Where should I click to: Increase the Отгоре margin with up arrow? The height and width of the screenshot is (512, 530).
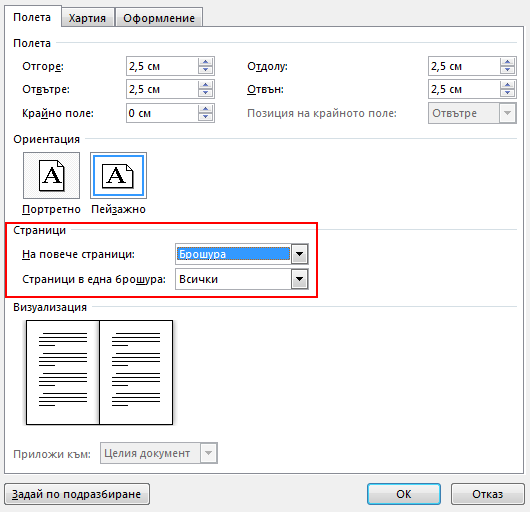[x=206, y=62]
